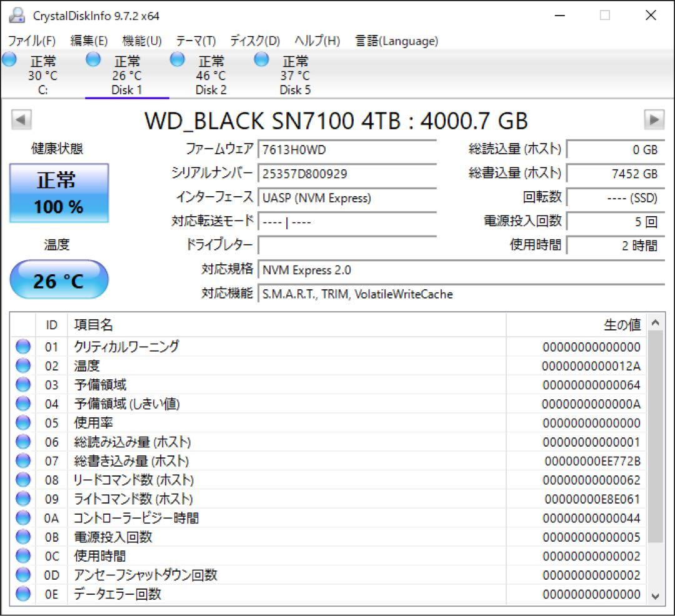675x616 pixels.
Task: Click the Disk 2 health status icon
Action: point(177,59)
